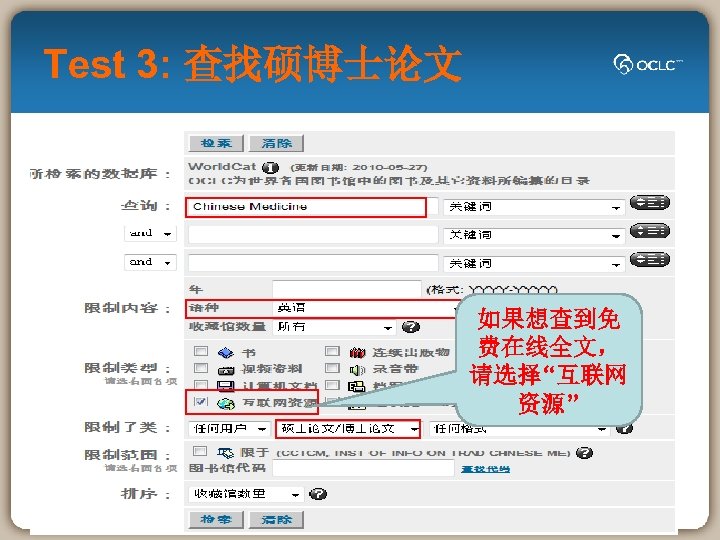Screen dimensions: 720x540
Task: Open first 关键词 index dropdown
Action: 534,207
